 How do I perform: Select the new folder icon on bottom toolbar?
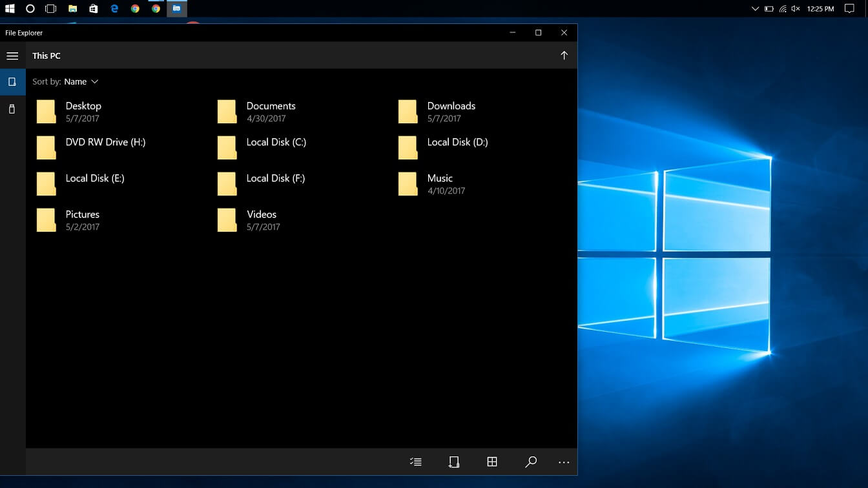[454, 462]
